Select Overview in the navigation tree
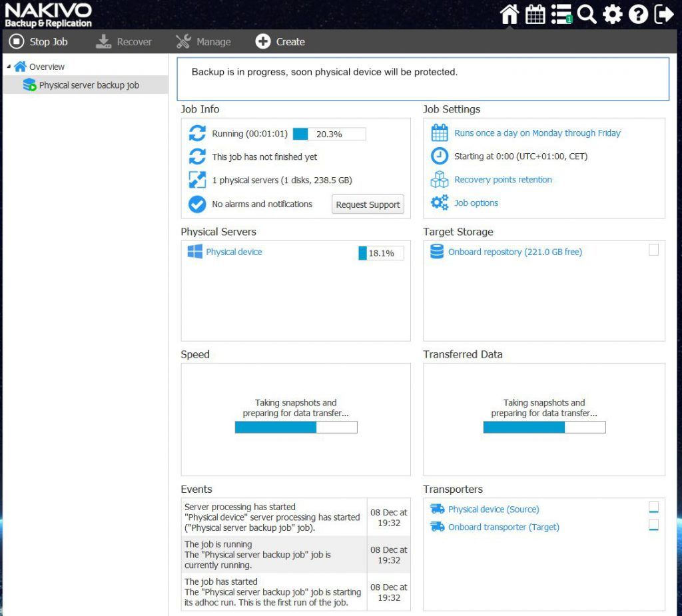 click(x=47, y=67)
